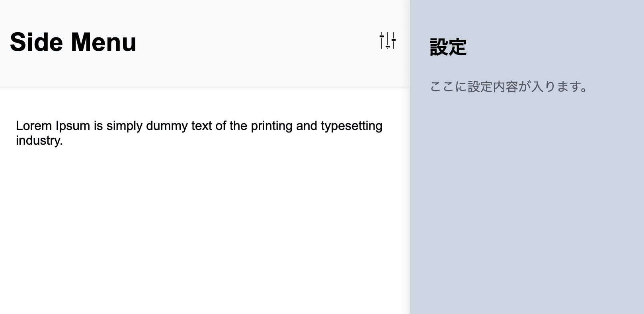Click the sliders settings icon in header
Image resolution: width=644 pixels, height=314 pixels.
pyautogui.click(x=387, y=41)
